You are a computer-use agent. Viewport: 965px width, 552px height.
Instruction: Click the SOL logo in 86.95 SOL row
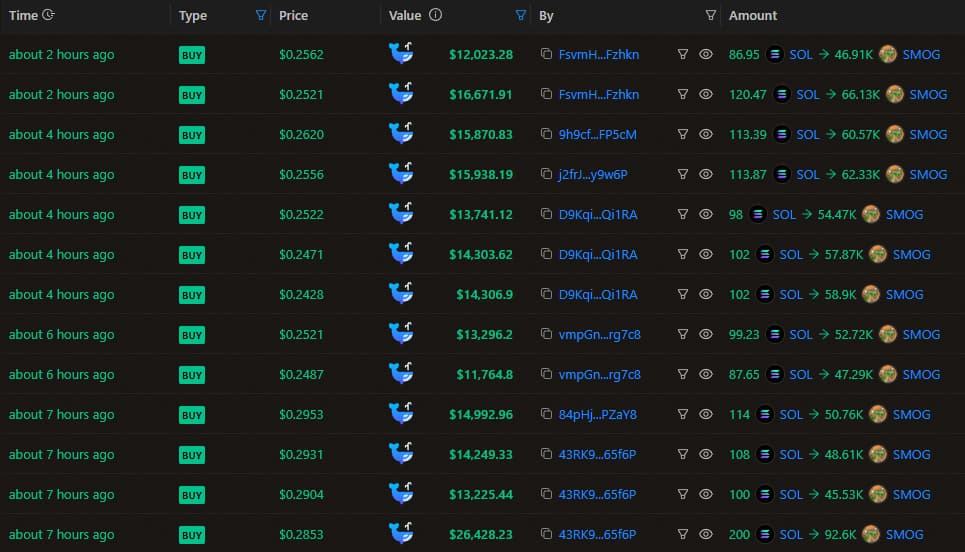(775, 54)
